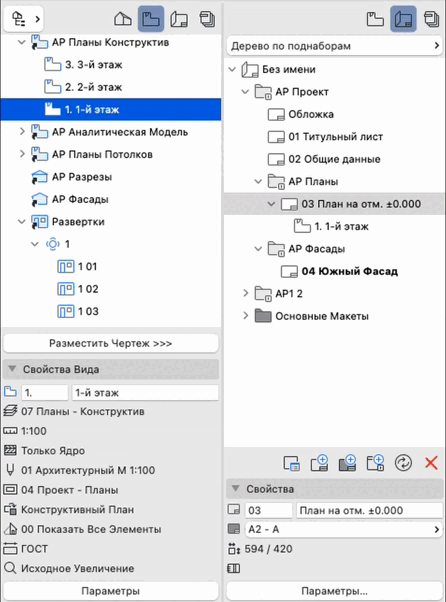Collapse 'АР Фасады' subset in layout book
This screenshot has height=602, width=446.
[258, 249]
